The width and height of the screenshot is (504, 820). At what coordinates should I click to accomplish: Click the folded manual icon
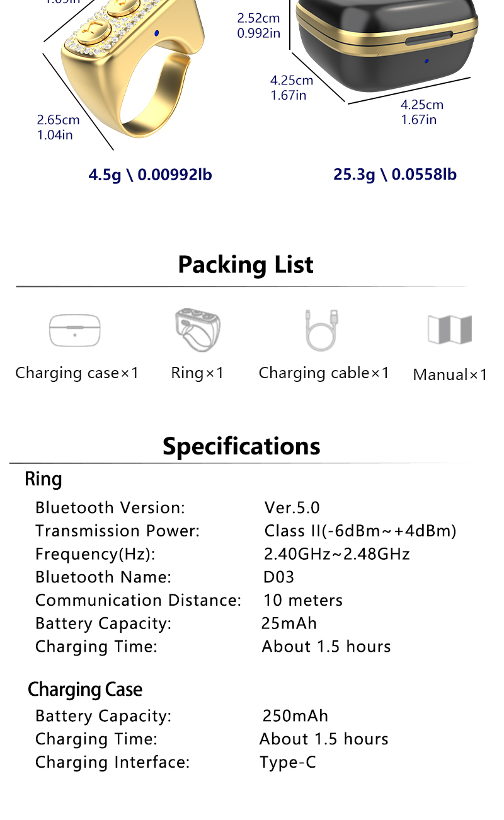click(449, 329)
